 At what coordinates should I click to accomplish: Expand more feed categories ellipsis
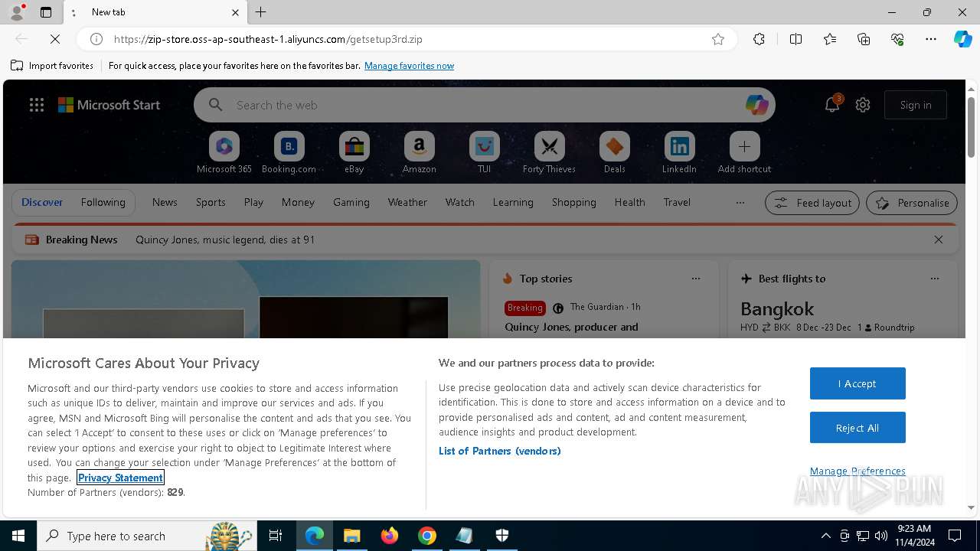point(740,203)
